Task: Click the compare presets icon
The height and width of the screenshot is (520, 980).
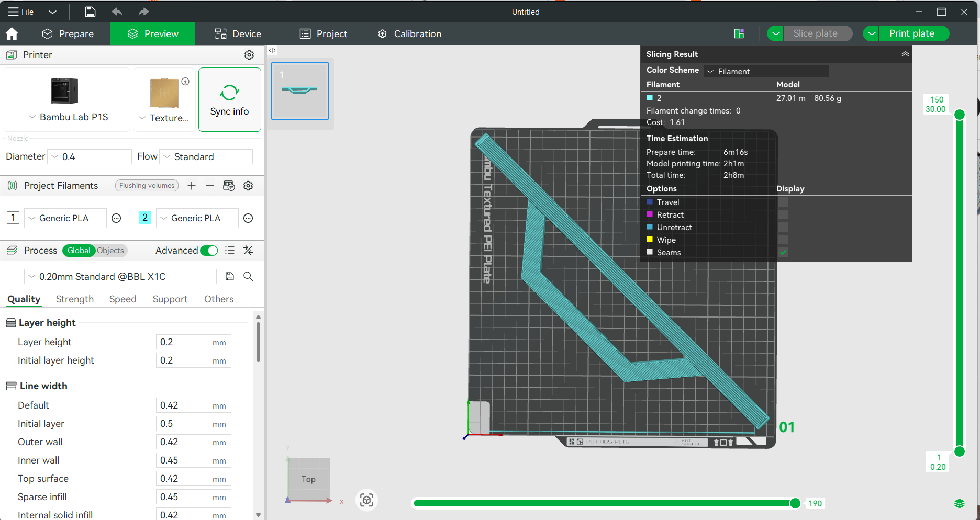Action: [x=249, y=251]
